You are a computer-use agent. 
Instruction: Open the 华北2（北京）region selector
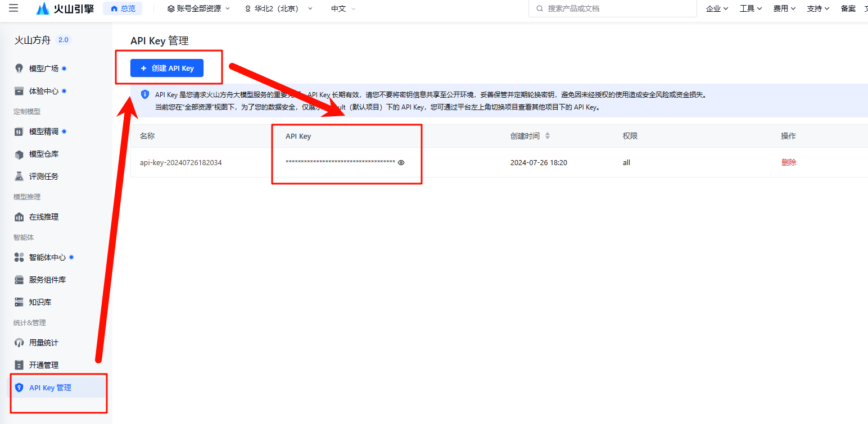tap(278, 8)
